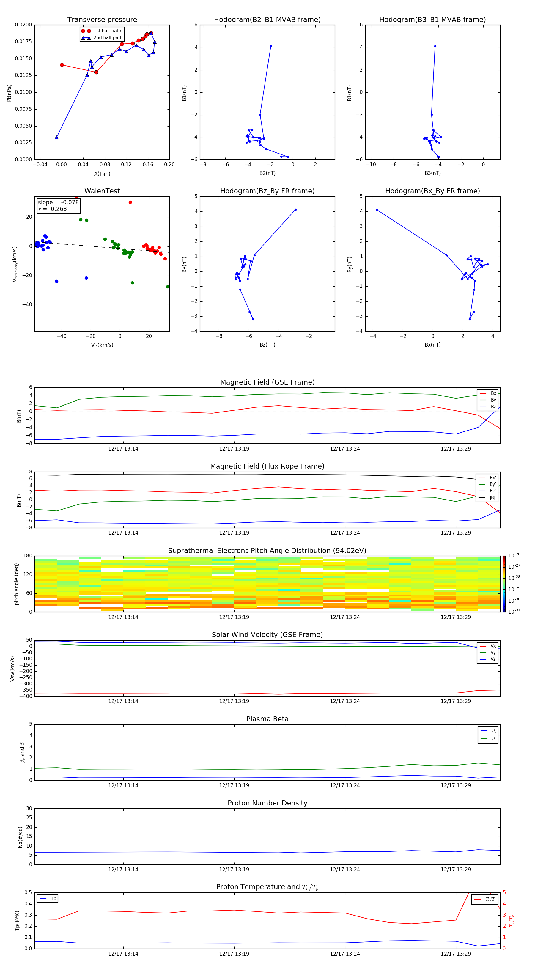Image resolution: width=535 pixels, height=980 pixels.
Task: Click Vy legend entry in solar wind panel
Action: [488, 652]
